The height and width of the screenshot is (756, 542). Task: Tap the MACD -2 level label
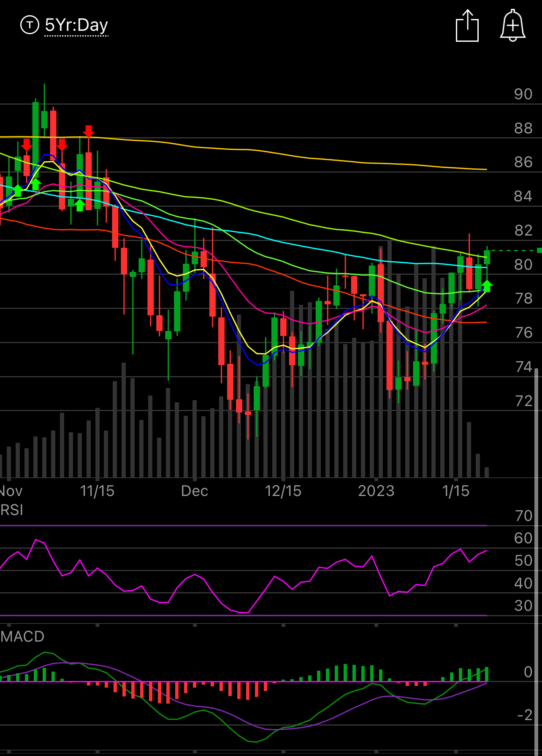tap(525, 715)
